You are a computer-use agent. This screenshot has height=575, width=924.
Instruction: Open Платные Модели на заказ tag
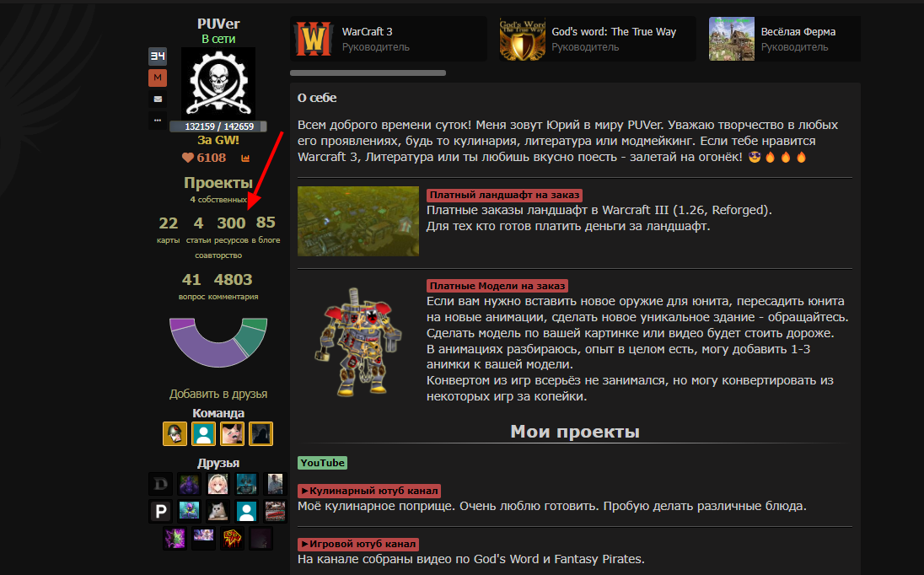coord(497,286)
